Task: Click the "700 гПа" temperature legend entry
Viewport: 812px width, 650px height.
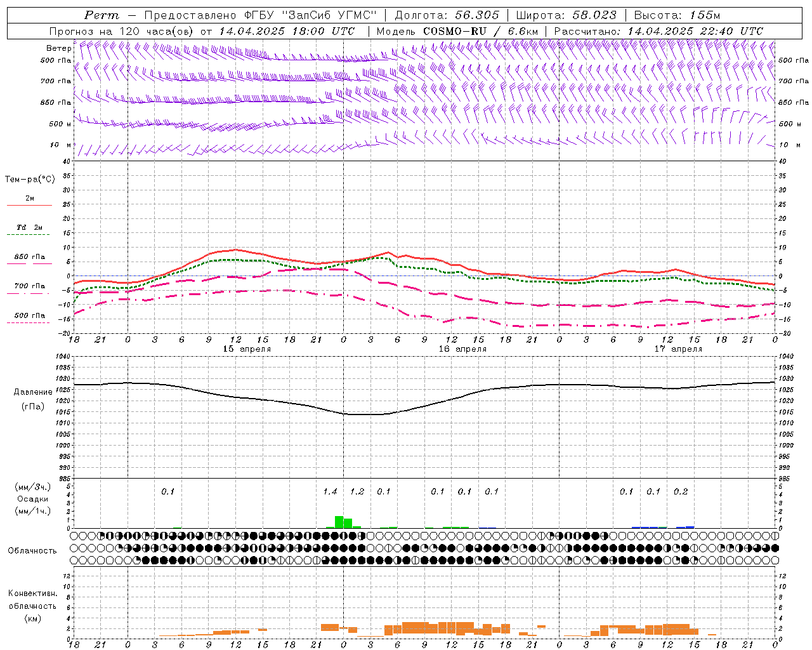Action: pyautogui.click(x=29, y=286)
